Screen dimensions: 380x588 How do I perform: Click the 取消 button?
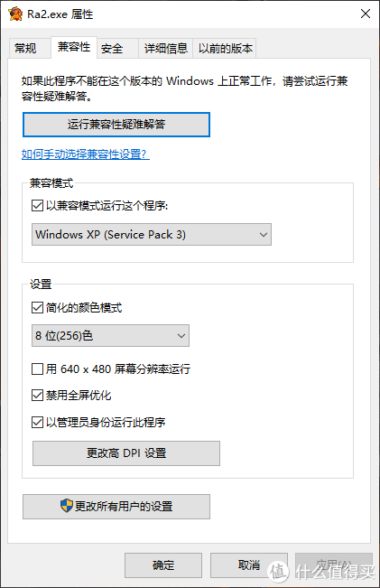pyautogui.click(x=249, y=565)
